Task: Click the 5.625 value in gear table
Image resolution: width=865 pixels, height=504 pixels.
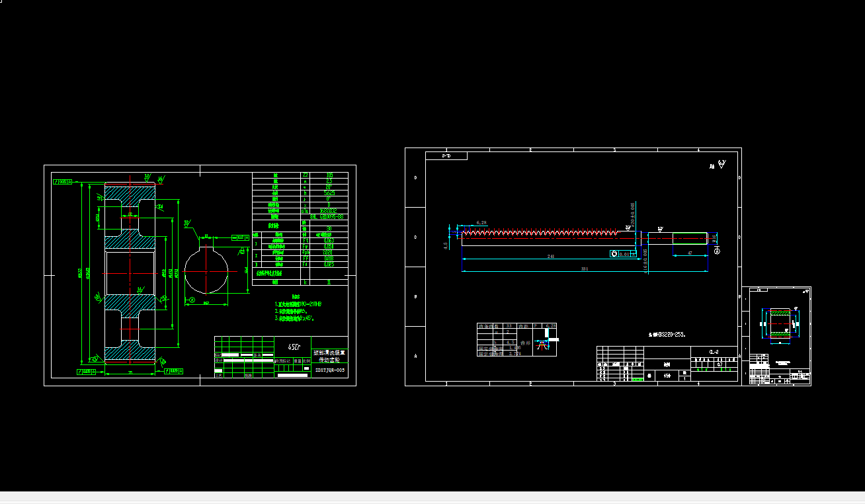Action: click(x=329, y=193)
